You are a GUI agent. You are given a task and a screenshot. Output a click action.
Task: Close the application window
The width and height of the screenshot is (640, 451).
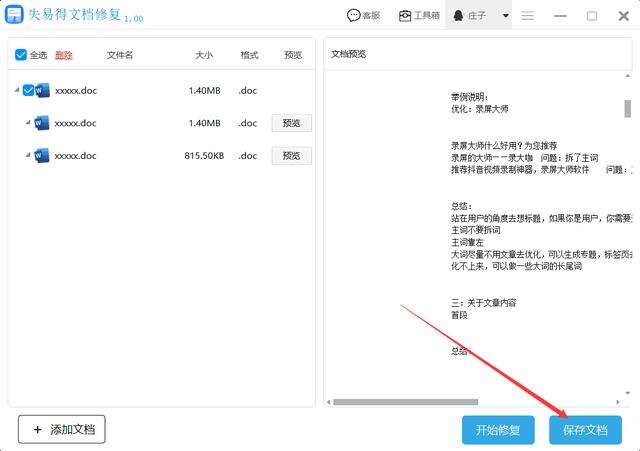(x=623, y=16)
